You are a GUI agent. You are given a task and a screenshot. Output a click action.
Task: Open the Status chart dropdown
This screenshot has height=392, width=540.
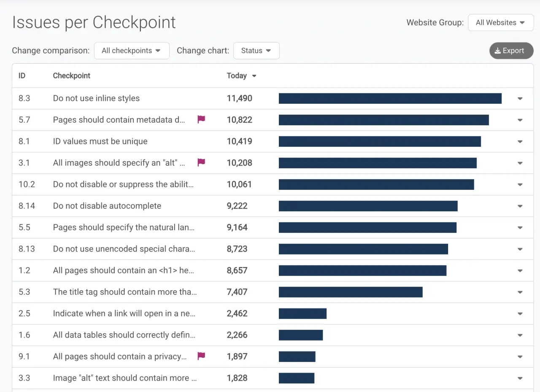256,51
